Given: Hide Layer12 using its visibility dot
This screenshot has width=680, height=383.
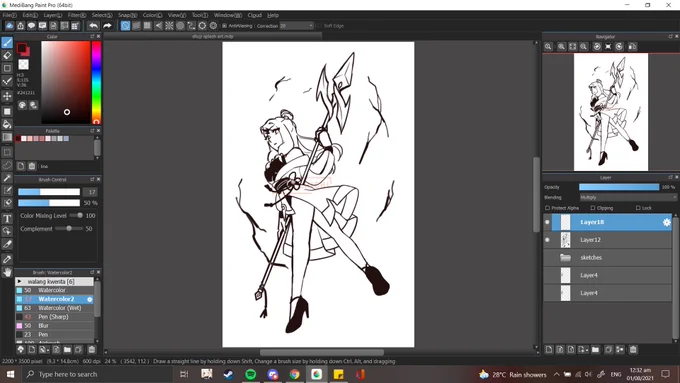Looking at the screenshot, I should click(547, 240).
